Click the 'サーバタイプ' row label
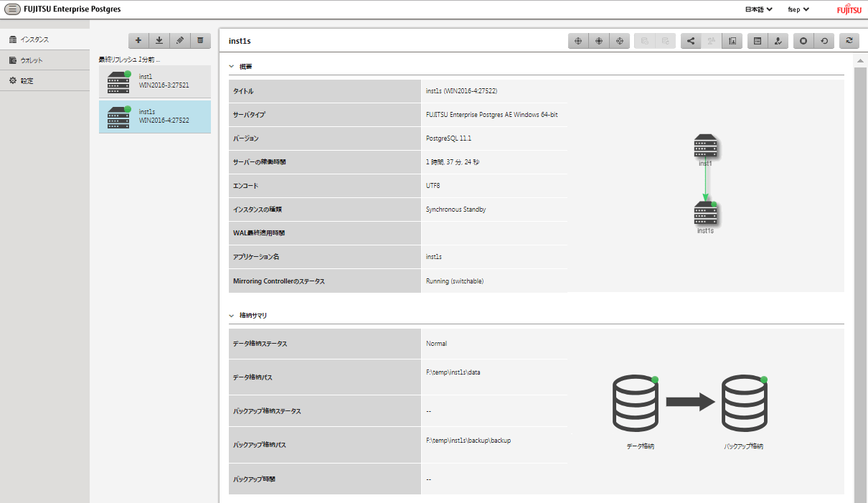The height and width of the screenshot is (503, 868). (x=248, y=114)
